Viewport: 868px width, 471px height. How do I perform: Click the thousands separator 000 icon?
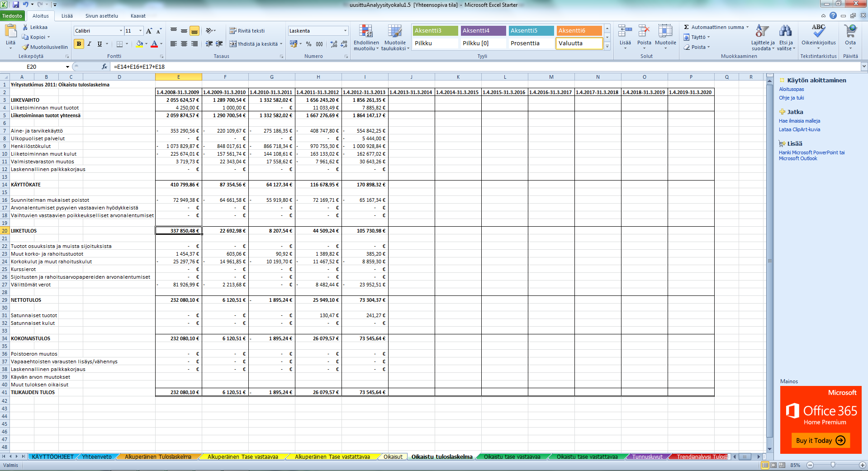(x=319, y=44)
